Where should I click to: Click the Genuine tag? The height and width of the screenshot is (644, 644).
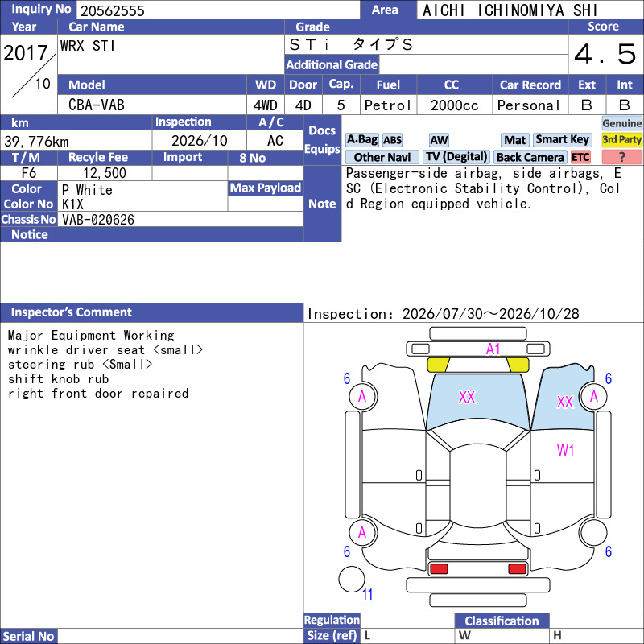coord(621,123)
